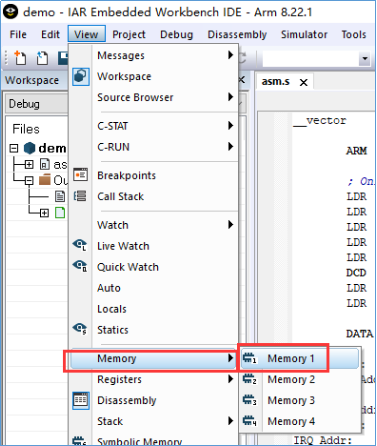Screen dimensions: 377x446
Task: Click the Memory 2 chip icon
Action: point(250,379)
